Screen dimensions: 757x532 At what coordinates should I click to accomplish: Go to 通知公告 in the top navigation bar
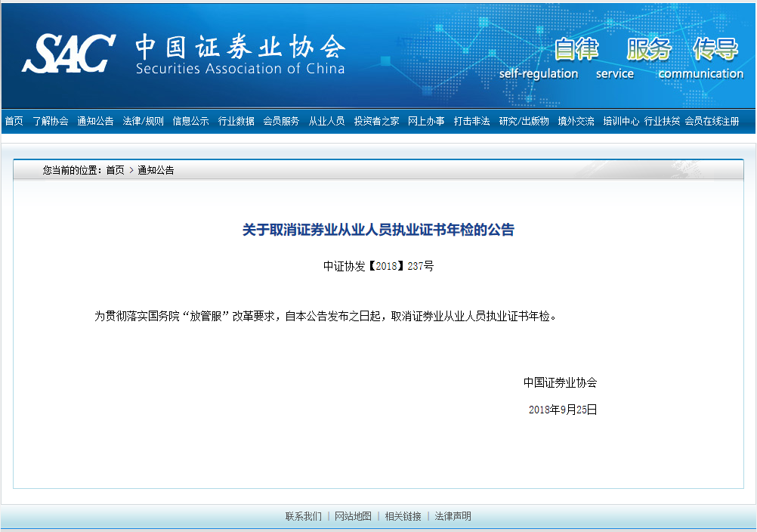95,121
